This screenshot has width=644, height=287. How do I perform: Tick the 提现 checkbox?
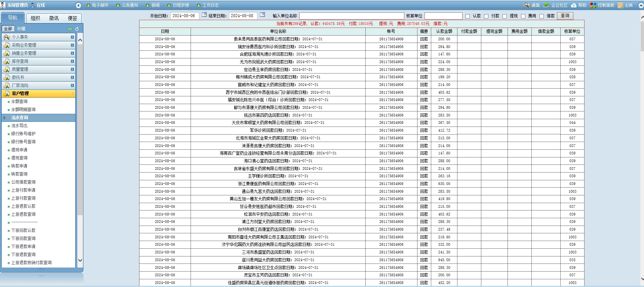click(x=505, y=16)
